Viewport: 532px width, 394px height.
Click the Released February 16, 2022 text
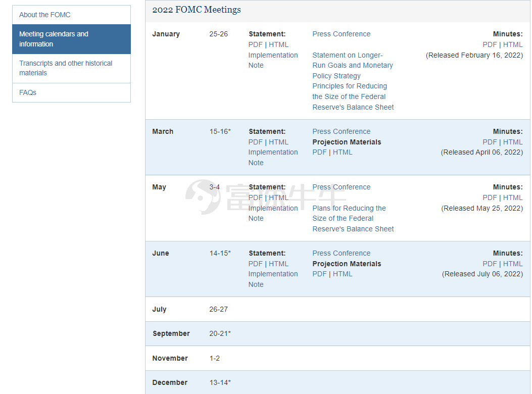point(474,56)
